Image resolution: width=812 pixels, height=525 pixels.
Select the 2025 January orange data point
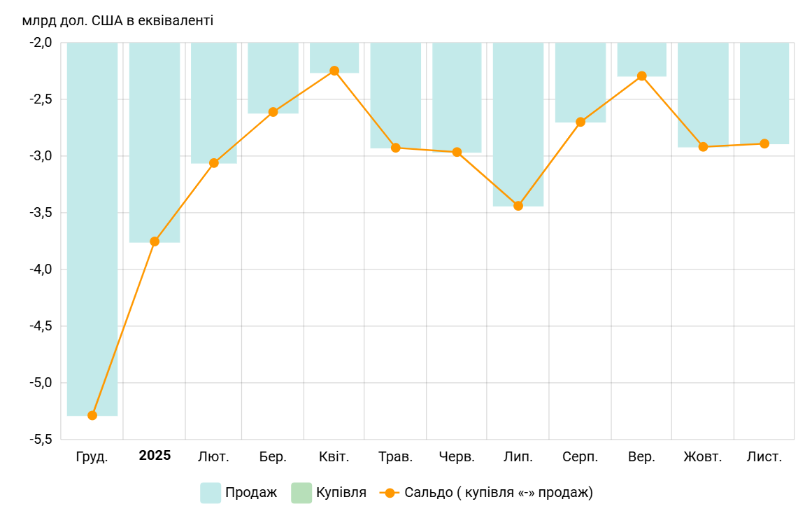(x=155, y=241)
